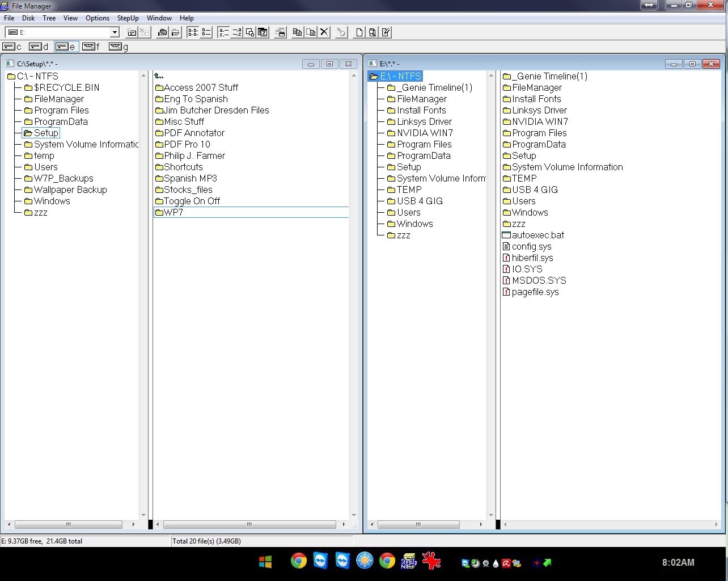The height and width of the screenshot is (581, 728).
Task: Click the Delete (X) toolbar icon
Action: click(x=324, y=32)
